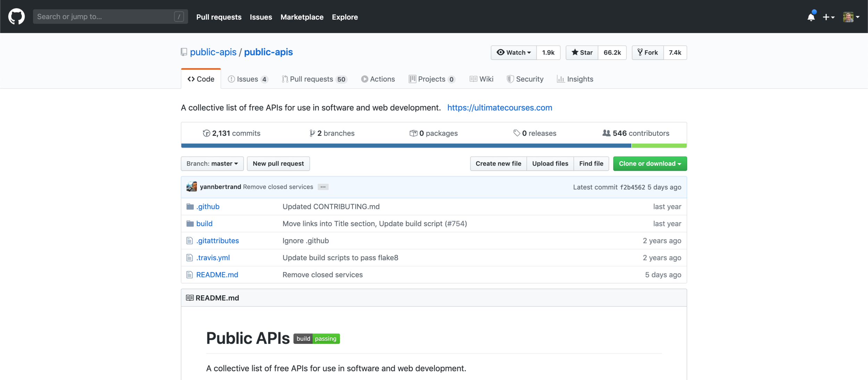Open the Branch: master dropdown
This screenshot has height=380, width=868.
click(x=212, y=163)
